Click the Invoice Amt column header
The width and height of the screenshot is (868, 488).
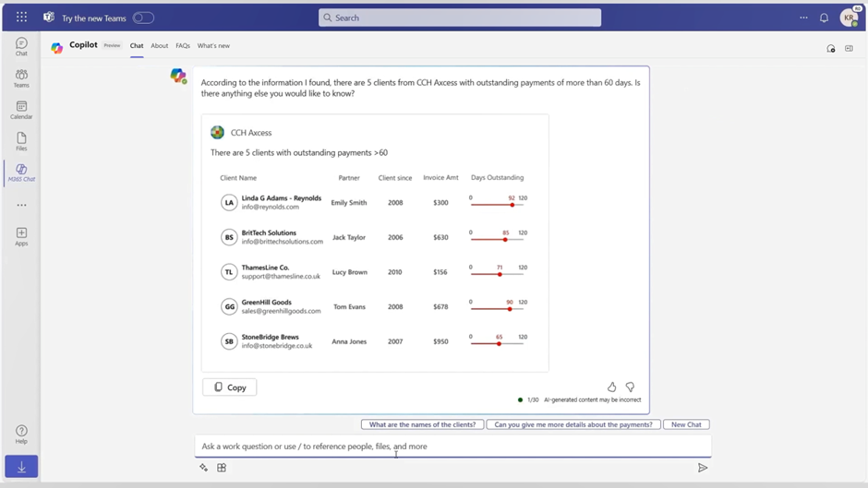[440, 178]
